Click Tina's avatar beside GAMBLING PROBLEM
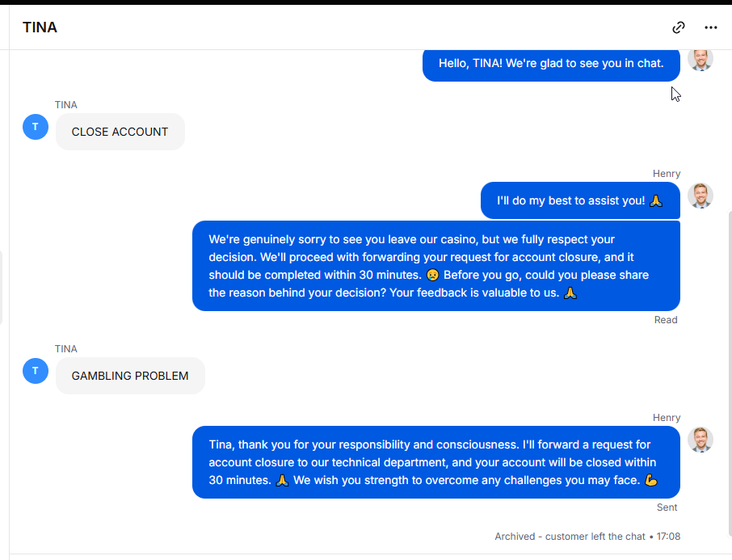This screenshot has height=560, width=732. [x=36, y=371]
